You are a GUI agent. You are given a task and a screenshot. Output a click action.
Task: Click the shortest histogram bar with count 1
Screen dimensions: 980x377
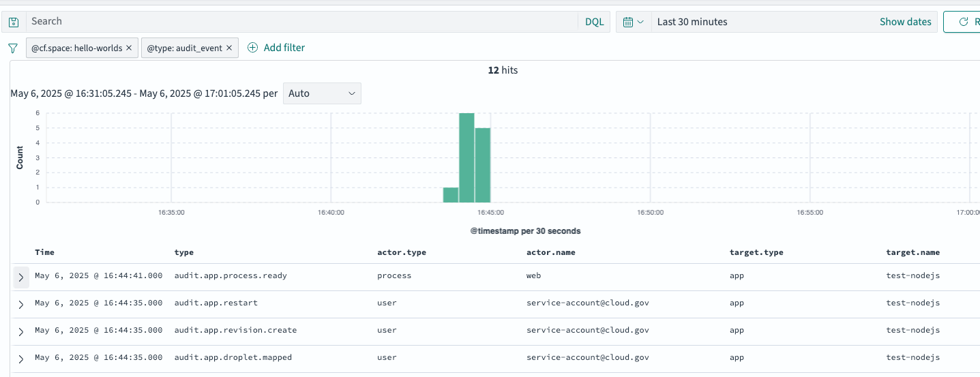click(451, 195)
